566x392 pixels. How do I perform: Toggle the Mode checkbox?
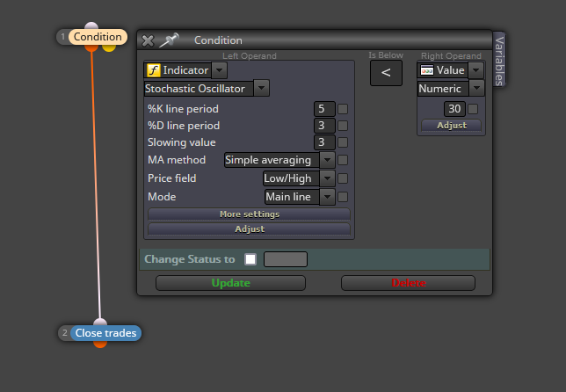click(x=343, y=197)
